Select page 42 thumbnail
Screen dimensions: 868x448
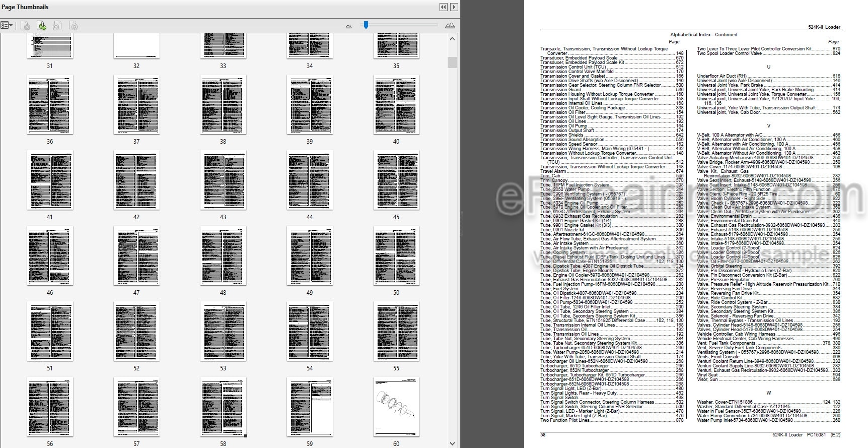click(136, 180)
